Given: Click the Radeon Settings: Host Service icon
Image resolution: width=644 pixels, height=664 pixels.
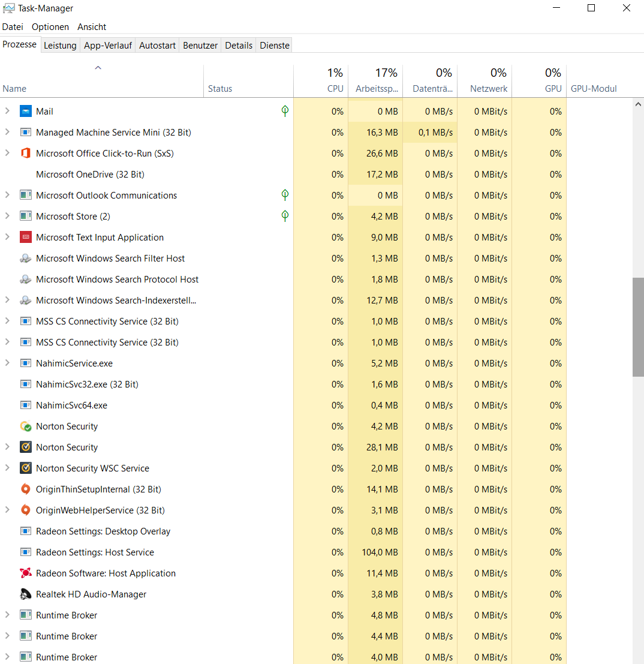Looking at the screenshot, I should (x=26, y=552).
